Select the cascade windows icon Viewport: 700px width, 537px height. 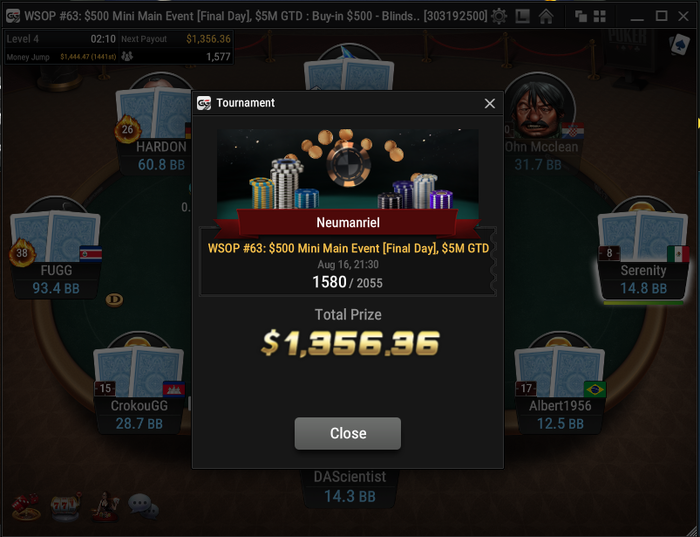point(581,17)
